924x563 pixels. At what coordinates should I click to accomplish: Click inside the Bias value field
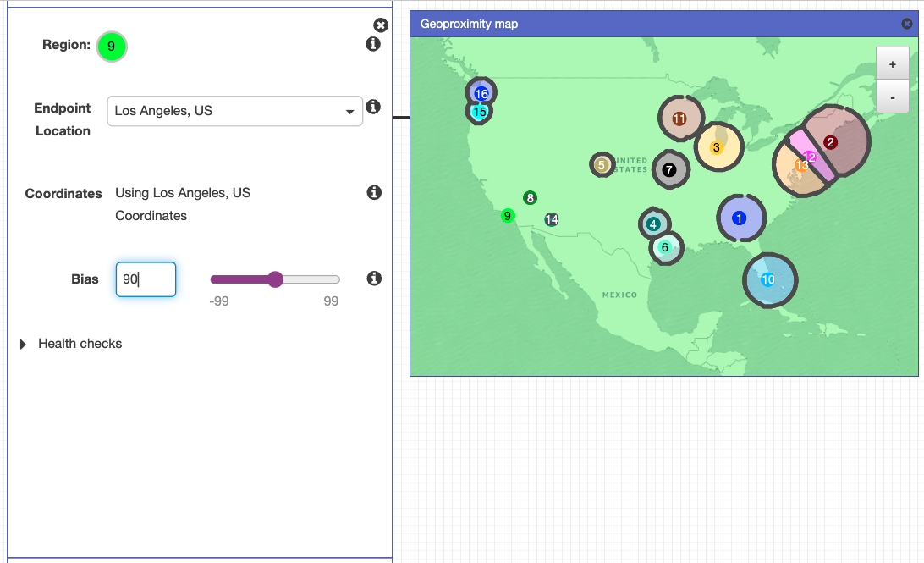[146, 279]
